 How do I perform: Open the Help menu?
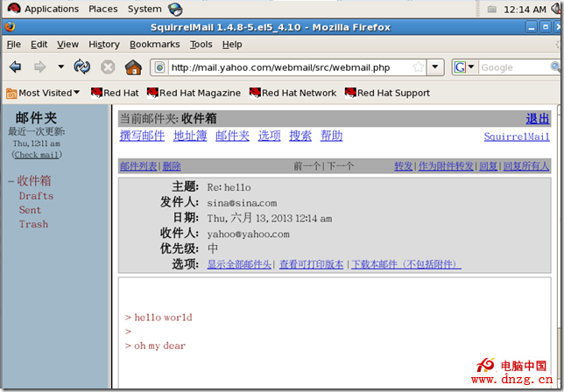[x=232, y=45]
